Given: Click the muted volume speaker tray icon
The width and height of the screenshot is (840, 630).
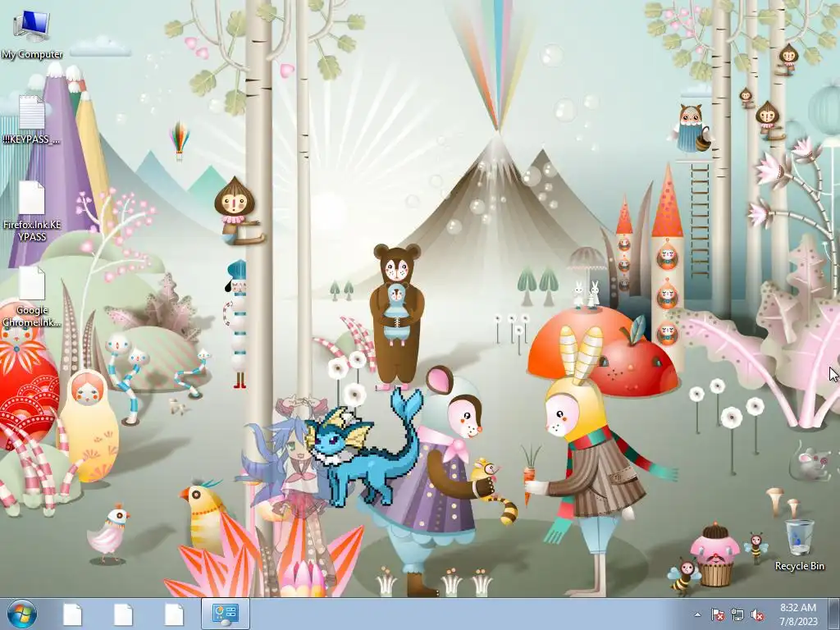Looking at the screenshot, I should pyautogui.click(x=757, y=614).
